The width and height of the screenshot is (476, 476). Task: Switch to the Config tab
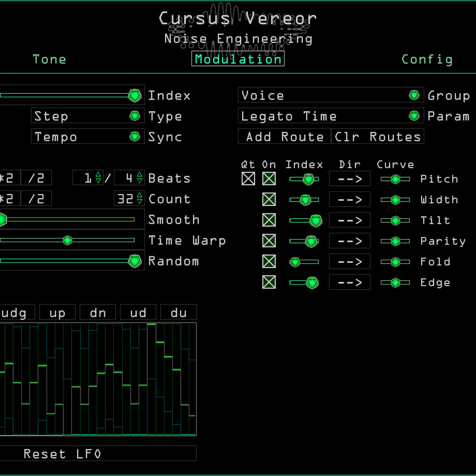tap(427, 59)
